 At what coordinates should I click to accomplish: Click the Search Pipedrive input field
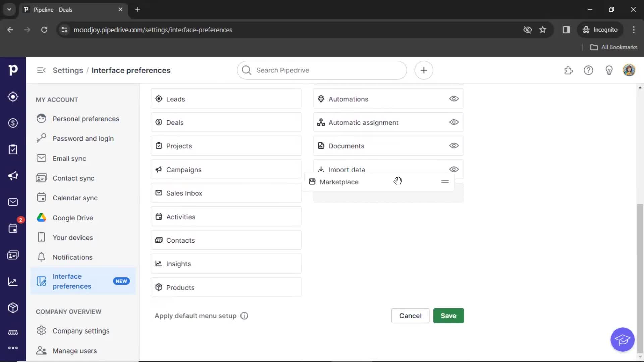point(322,70)
